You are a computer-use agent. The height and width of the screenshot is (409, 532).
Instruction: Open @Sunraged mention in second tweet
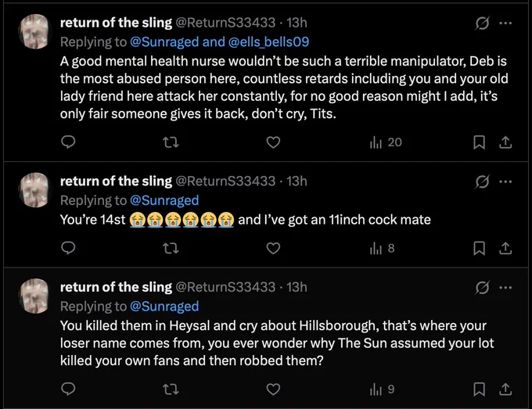click(164, 200)
